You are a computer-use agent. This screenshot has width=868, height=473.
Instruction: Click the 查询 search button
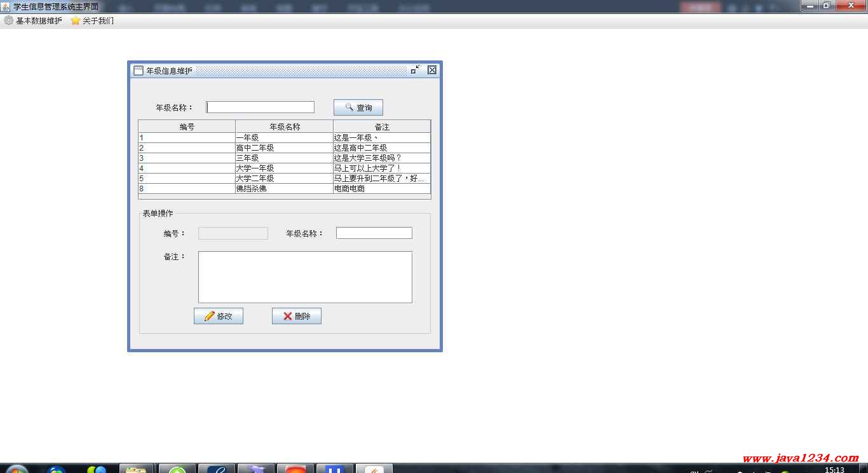click(358, 107)
